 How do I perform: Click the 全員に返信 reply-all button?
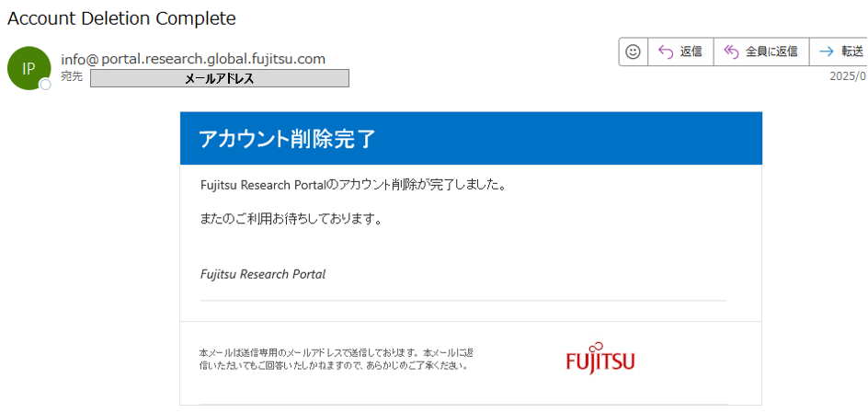point(761,52)
